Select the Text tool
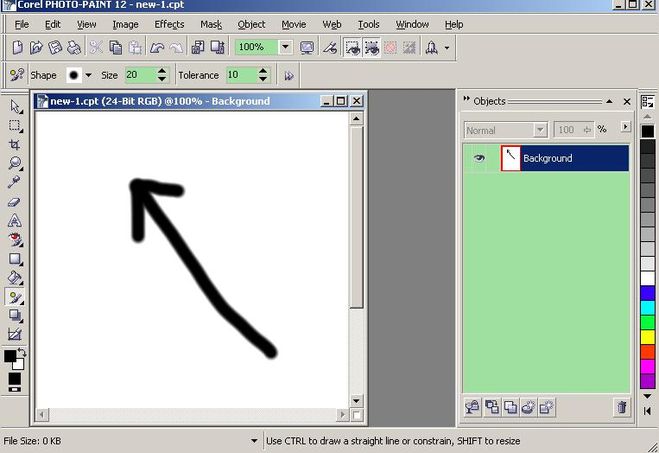Image resolution: width=659 pixels, height=453 pixels. click(x=15, y=220)
